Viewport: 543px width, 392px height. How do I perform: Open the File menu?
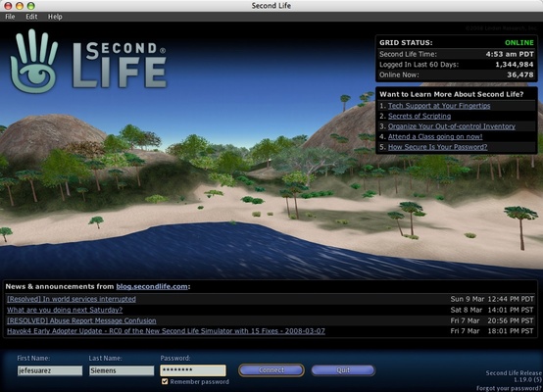tap(10, 17)
